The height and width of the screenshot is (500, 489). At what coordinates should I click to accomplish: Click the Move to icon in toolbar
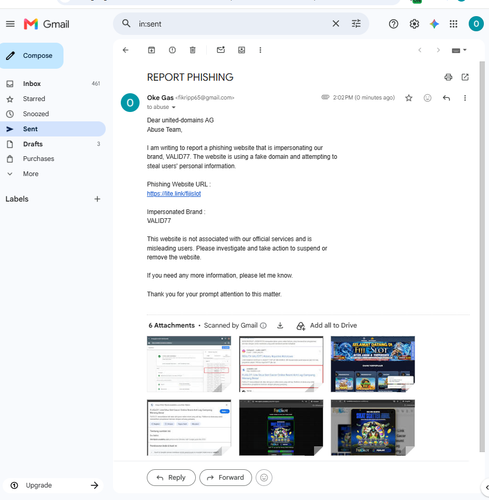pos(242,50)
